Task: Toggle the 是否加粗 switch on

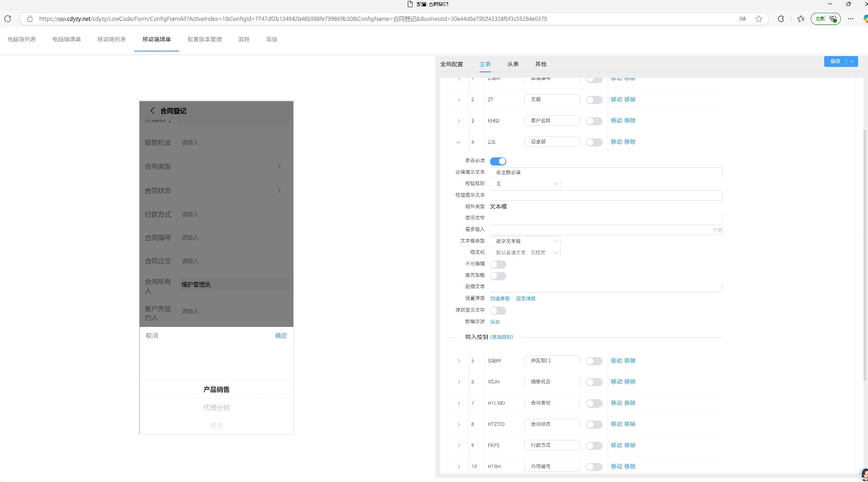Action: pyautogui.click(x=498, y=276)
